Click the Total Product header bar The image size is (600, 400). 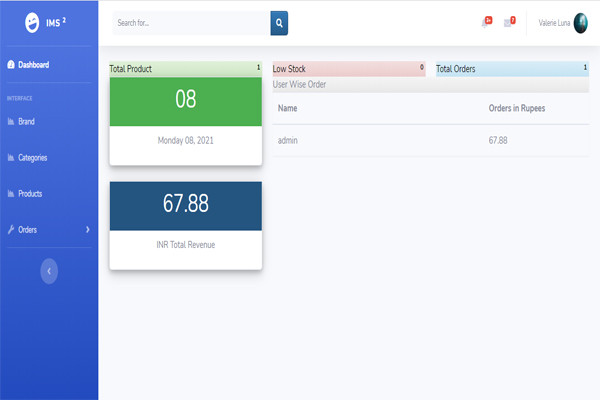(x=185, y=69)
